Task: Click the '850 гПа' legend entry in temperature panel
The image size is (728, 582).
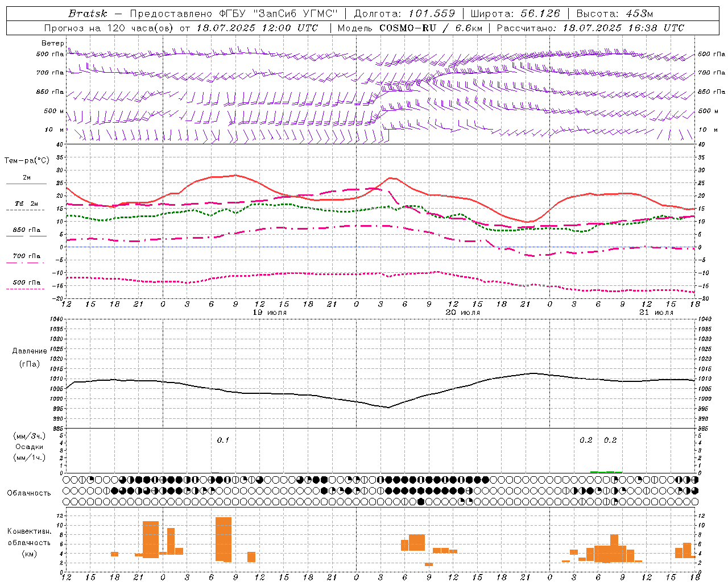Action: coord(27,230)
